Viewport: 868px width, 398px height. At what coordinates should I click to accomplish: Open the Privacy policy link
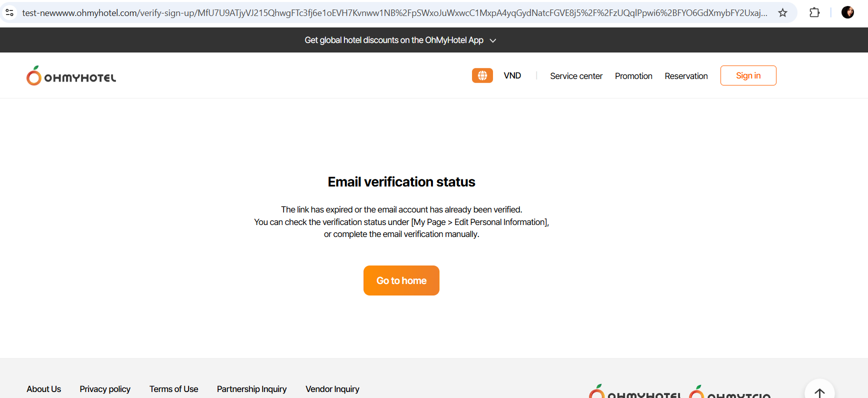(105, 389)
